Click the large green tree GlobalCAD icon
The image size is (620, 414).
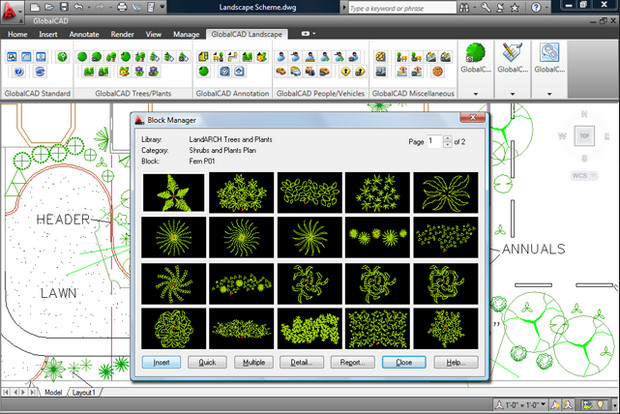[477, 52]
